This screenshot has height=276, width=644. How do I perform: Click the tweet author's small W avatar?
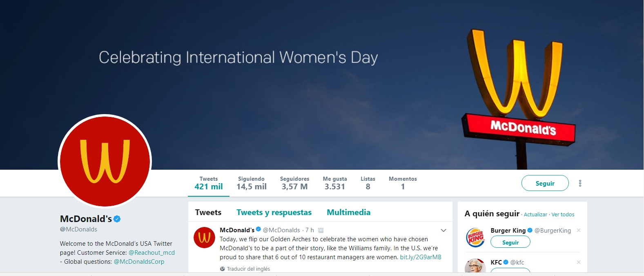pos(204,238)
